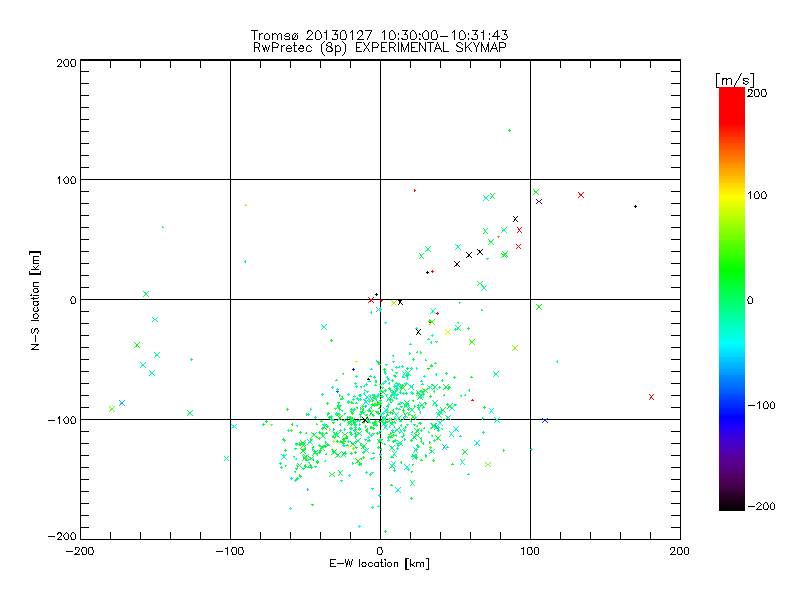Click the blue X marker on the -100 N-S line
This screenshot has height=600, width=800.
click(x=545, y=420)
